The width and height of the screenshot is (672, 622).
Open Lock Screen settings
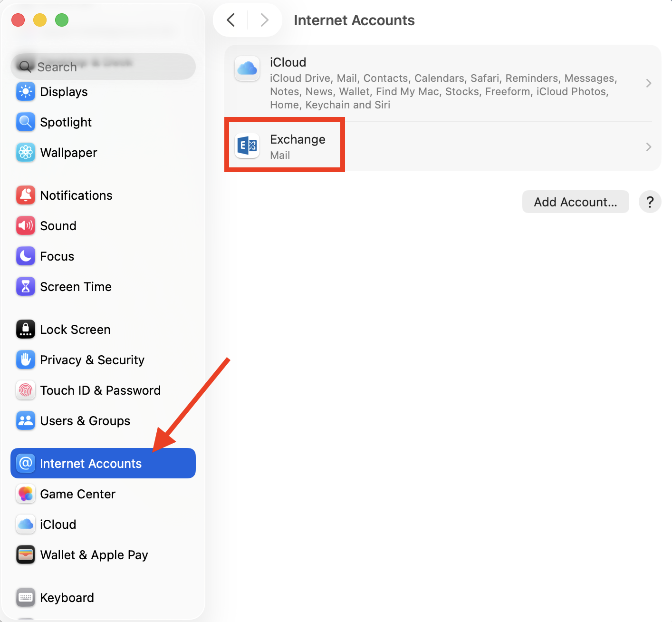(x=75, y=329)
